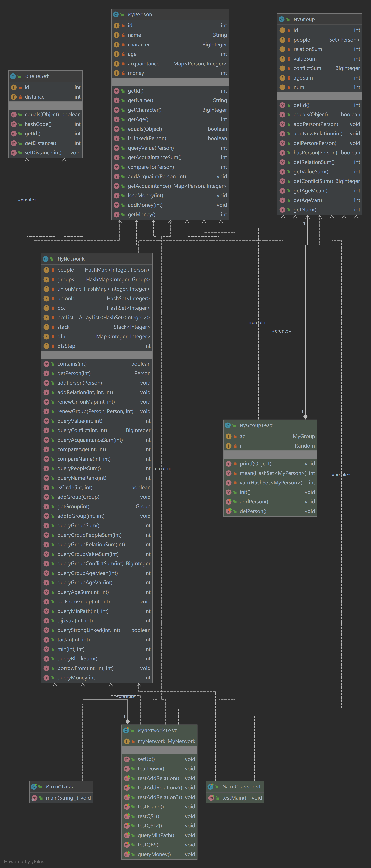Click getAgeMean() in MyGroup

[320, 191]
